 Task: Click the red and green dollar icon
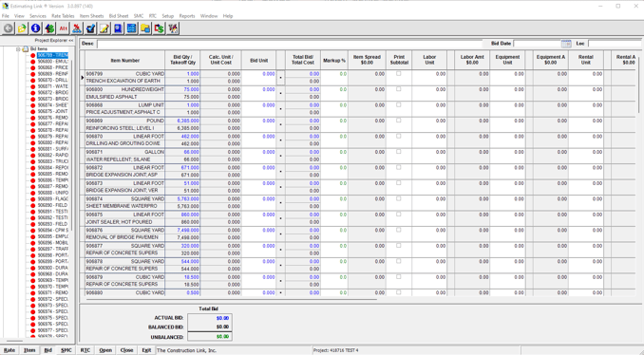click(x=159, y=28)
